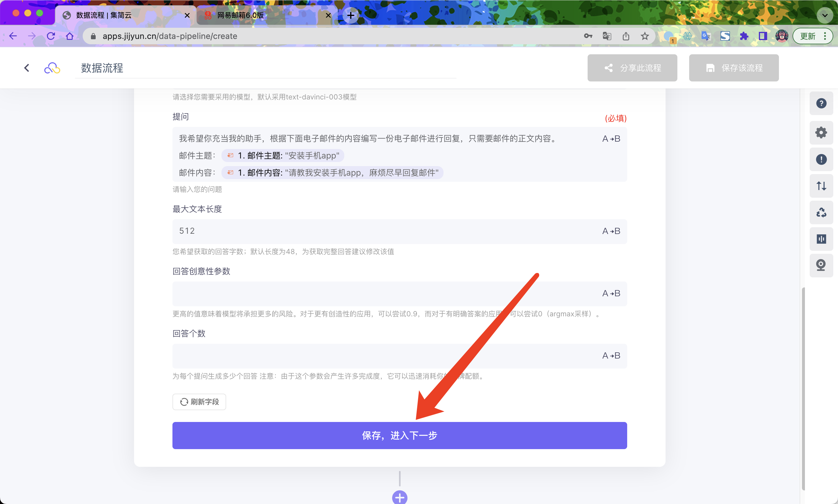The image size is (838, 504).
Task: Toggle A→B mode on 回答个数 field
Action: (x=611, y=356)
